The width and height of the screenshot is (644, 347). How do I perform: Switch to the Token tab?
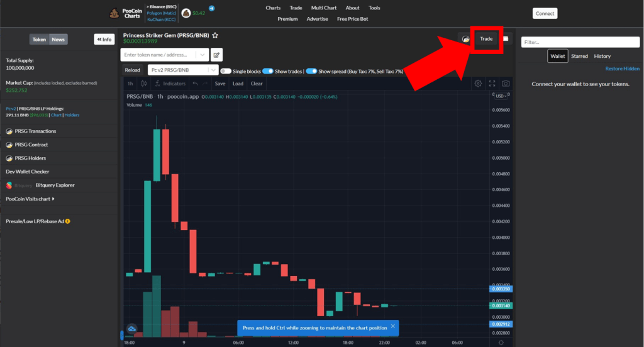(x=39, y=40)
